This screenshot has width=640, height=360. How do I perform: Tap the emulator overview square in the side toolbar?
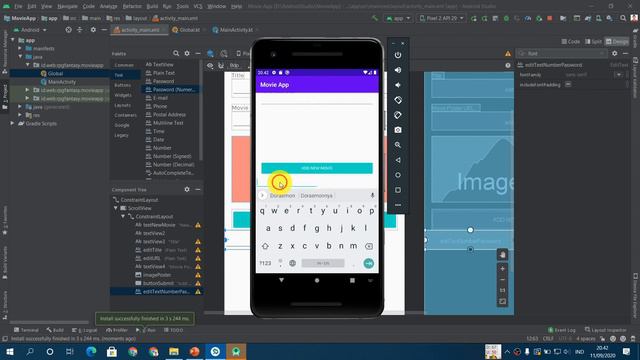tap(398, 190)
